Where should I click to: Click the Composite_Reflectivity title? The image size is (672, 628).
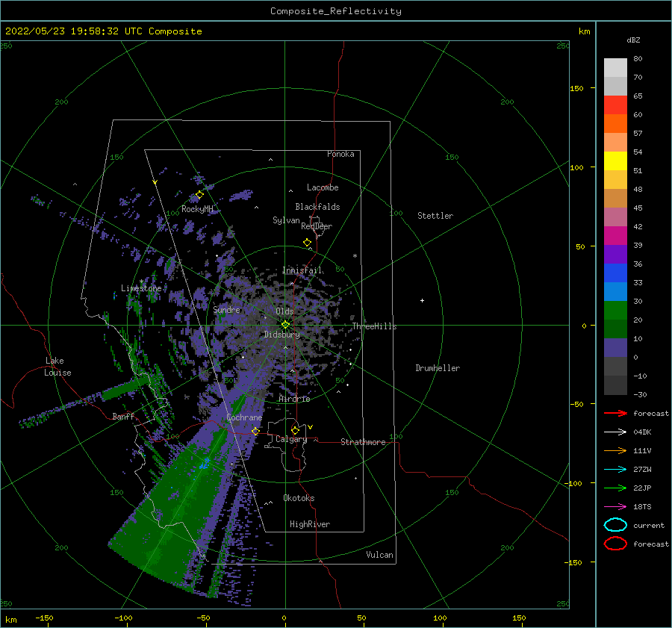click(x=336, y=11)
